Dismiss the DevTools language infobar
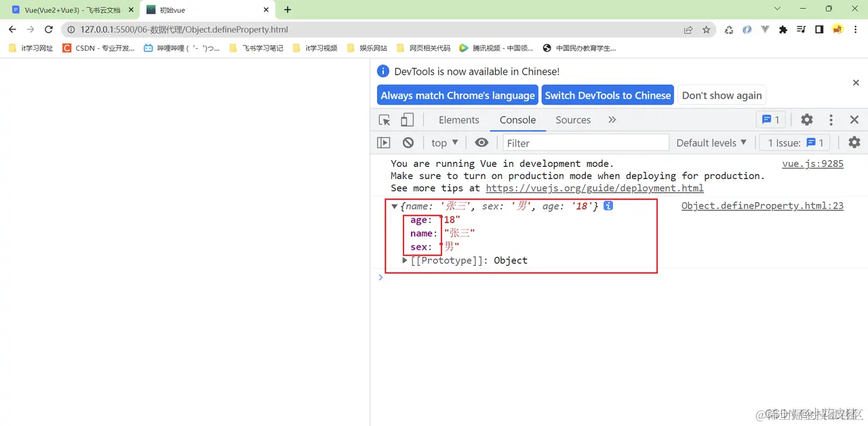 [x=856, y=83]
